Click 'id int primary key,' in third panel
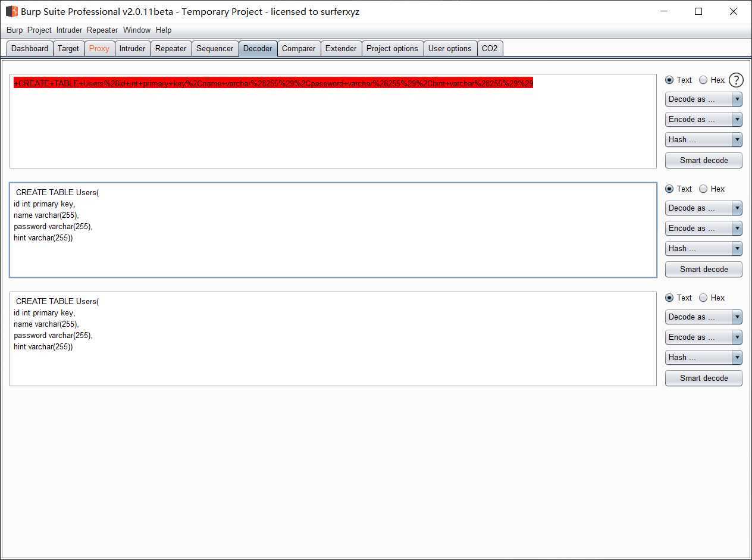 [x=44, y=312]
